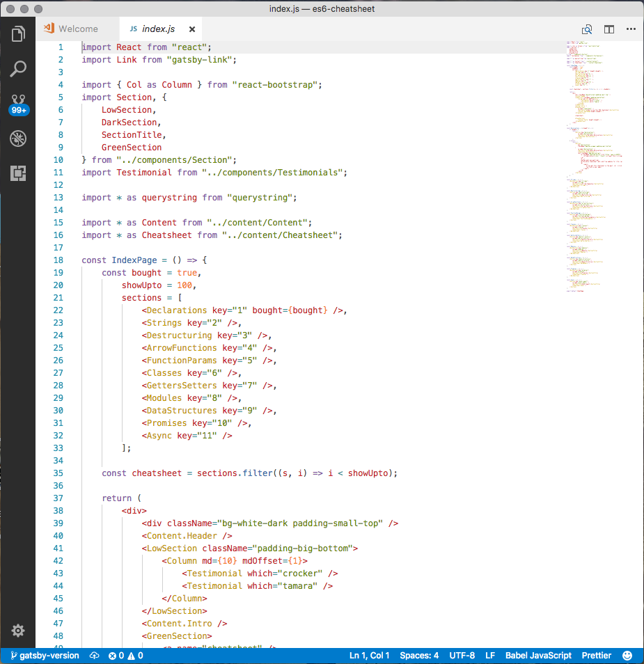Viewport: 644px width, 664px height.
Task: Click line number 18 in gutter
Action: click(58, 260)
